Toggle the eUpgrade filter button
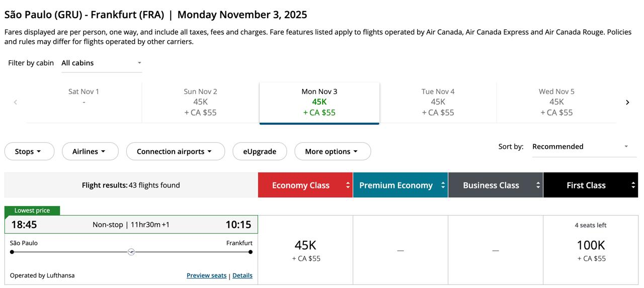The width and height of the screenshot is (644, 288). [x=260, y=151]
